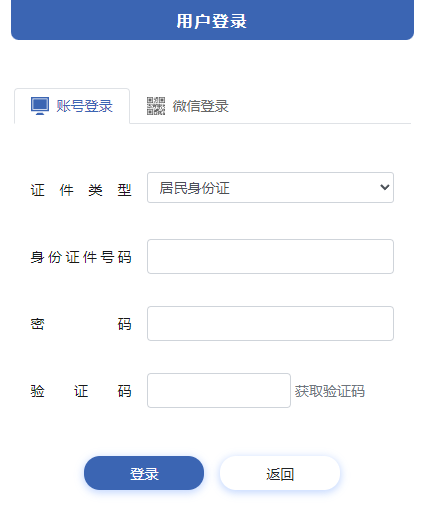
Task: Click the white 返回 button
Action: coord(280,473)
